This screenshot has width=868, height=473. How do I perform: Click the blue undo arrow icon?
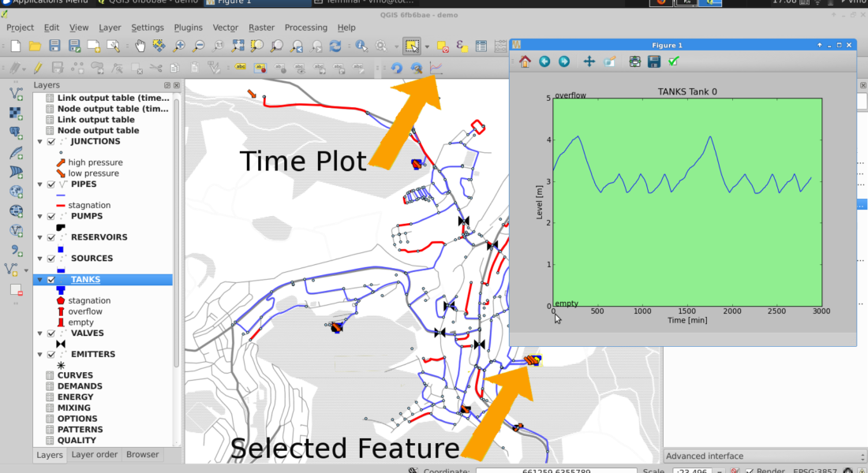click(x=396, y=68)
